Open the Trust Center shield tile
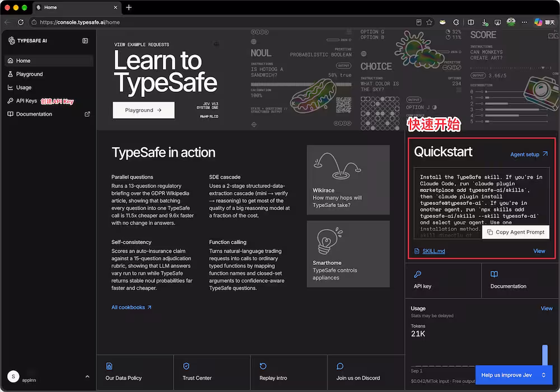 click(x=212, y=372)
